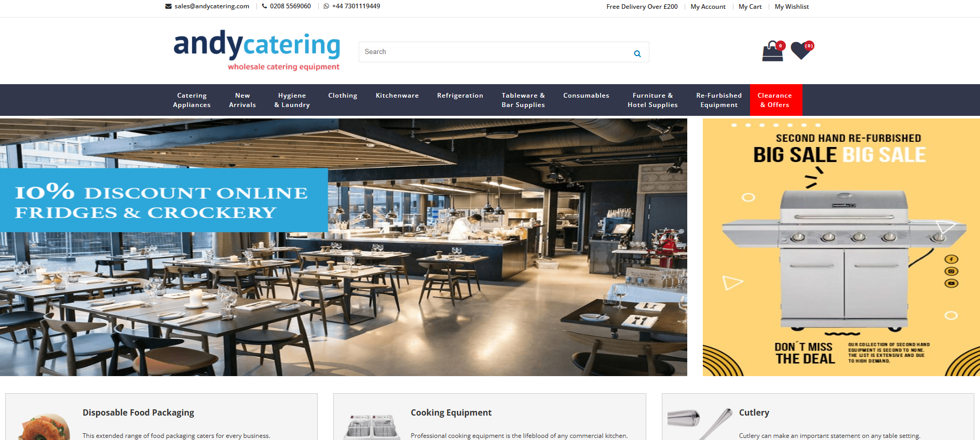Click the andycatering logo

(x=257, y=50)
